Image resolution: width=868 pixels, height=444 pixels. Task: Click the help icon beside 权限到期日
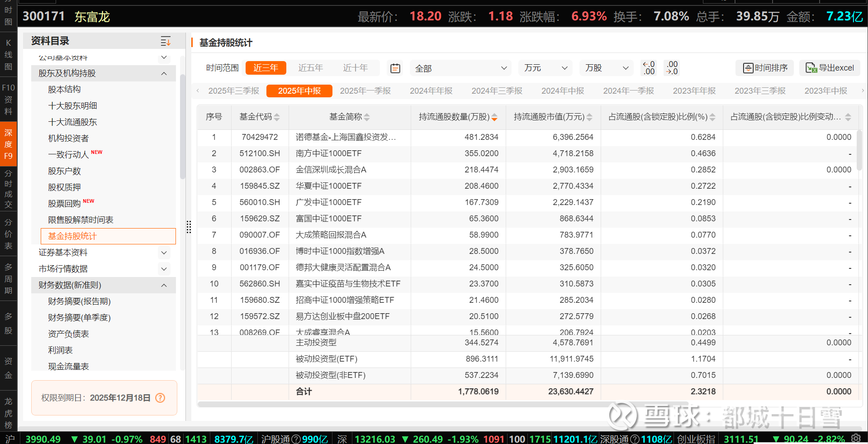(160, 398)
